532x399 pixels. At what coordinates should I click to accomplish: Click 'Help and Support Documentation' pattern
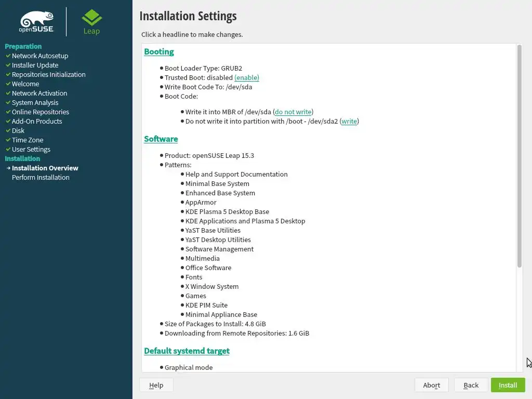236,175
